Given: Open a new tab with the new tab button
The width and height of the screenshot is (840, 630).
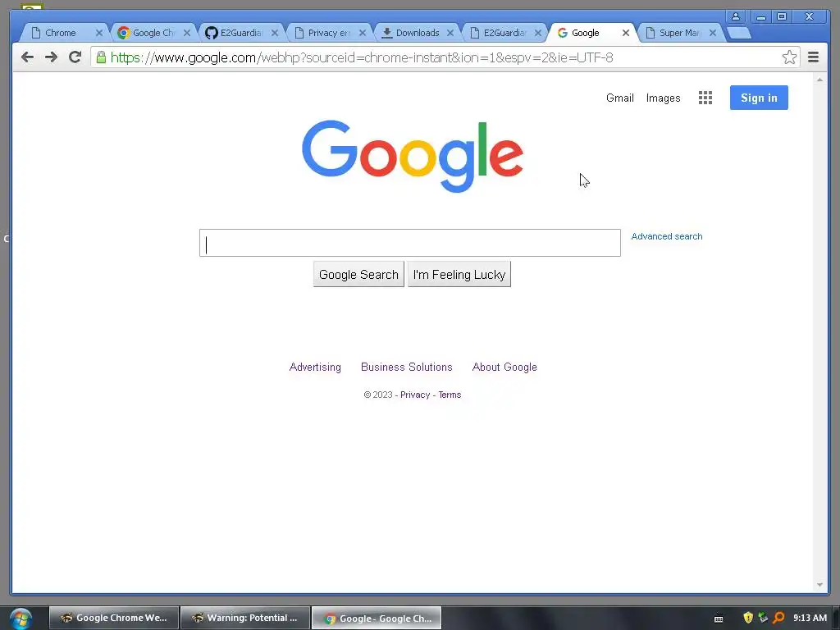Looking at the screenshot, I should [740, 33].
